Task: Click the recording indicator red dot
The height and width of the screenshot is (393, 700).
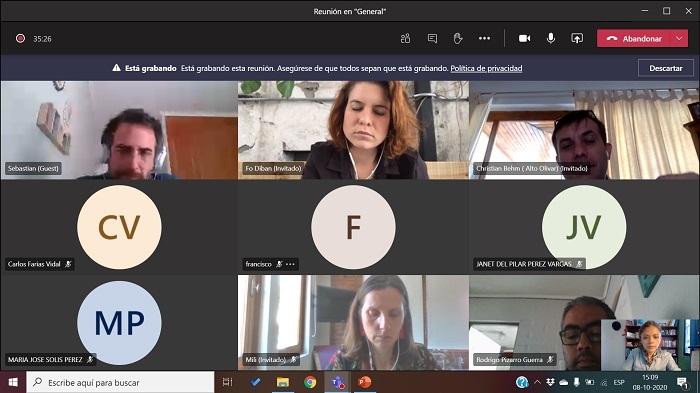Action: [20, 38]
